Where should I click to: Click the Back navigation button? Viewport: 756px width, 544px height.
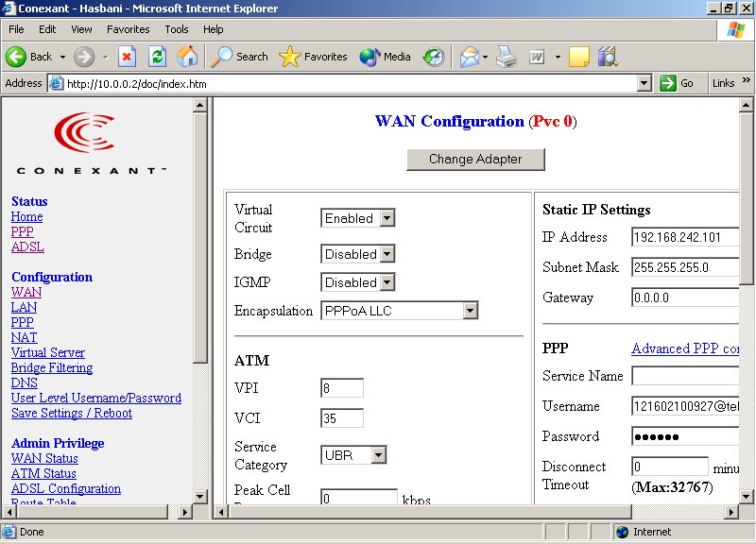[x=28, y=57]
